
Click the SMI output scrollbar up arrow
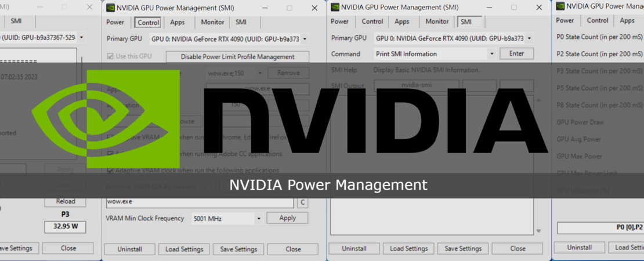[x=538, y=100]
